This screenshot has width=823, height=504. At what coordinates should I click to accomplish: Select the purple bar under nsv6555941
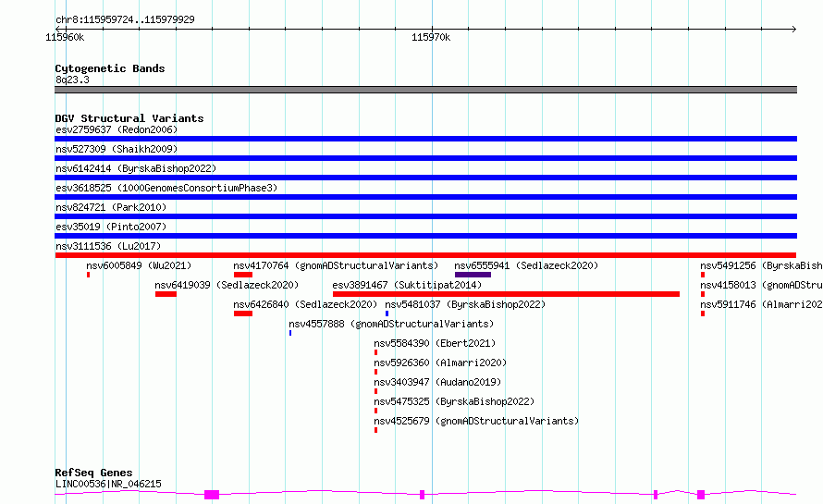tap(473, 275)
